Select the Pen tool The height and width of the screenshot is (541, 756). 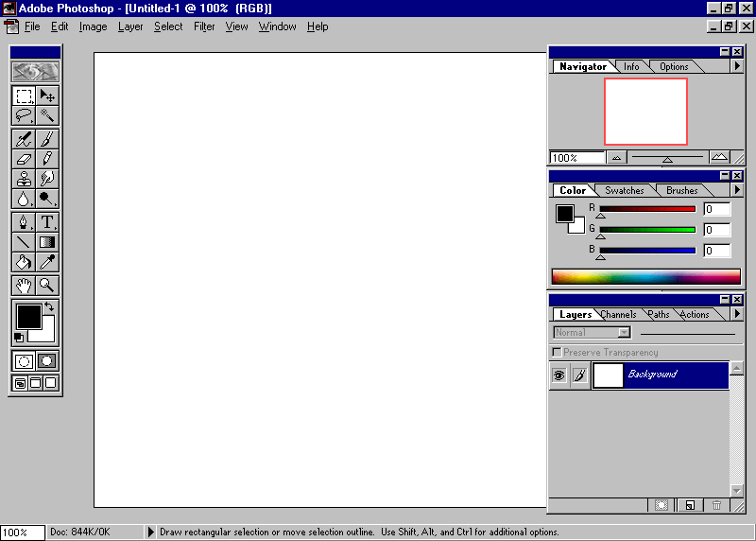click(x=24, y=222)
